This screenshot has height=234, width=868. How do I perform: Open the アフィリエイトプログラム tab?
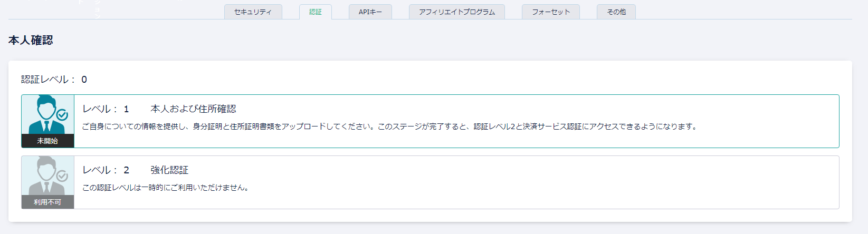457,12
